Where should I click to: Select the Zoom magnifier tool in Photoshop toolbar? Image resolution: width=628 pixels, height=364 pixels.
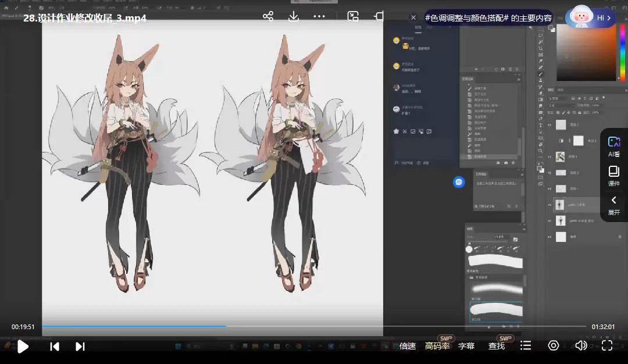(x=541, y=151)
